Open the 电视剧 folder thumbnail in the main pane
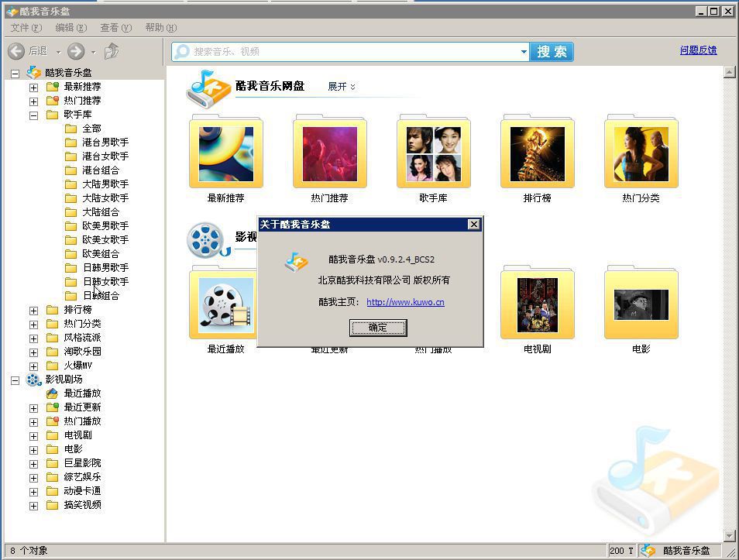739x560 pixels. pos(537,303)
